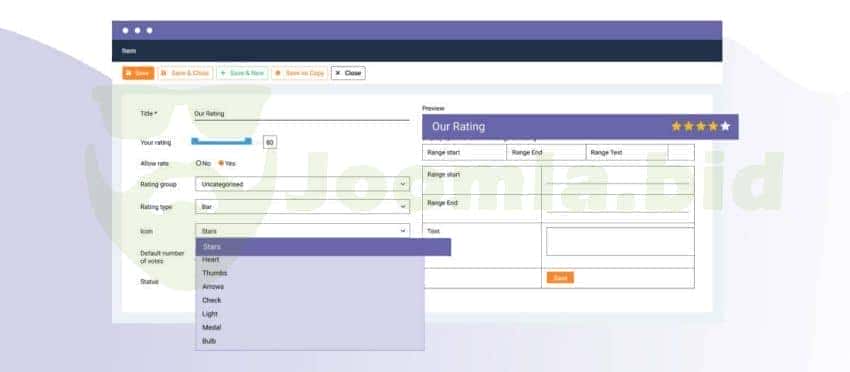Collapse the Icon dropdown arrow

pos(403,231)
